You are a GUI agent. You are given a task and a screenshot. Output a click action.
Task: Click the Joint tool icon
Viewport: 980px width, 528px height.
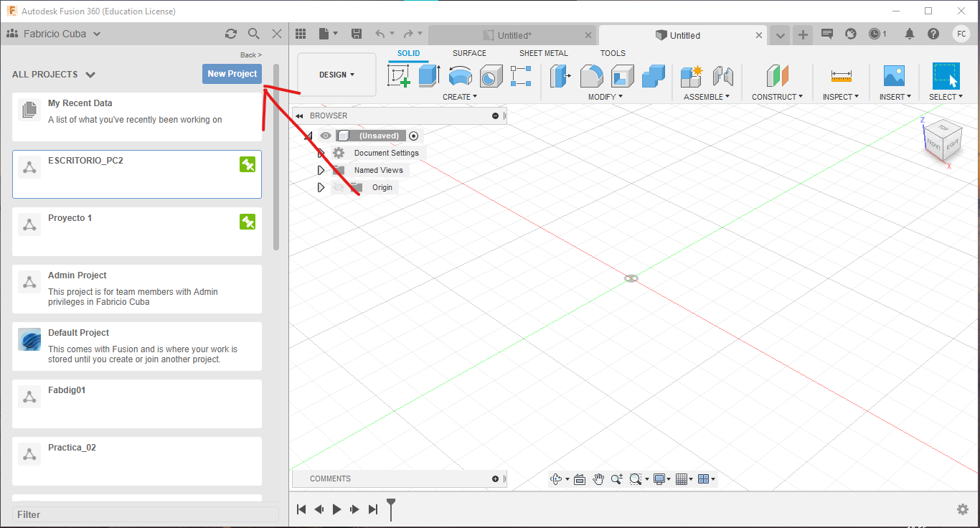coord(722,76)
